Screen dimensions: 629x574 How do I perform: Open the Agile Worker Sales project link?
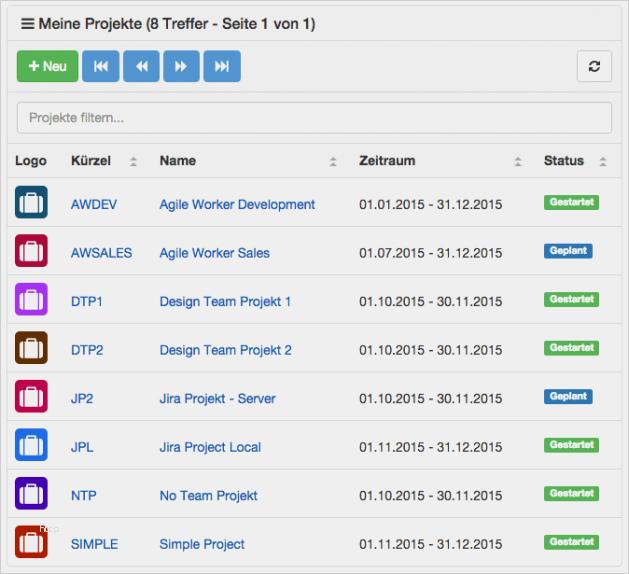[x=214, y=253]
